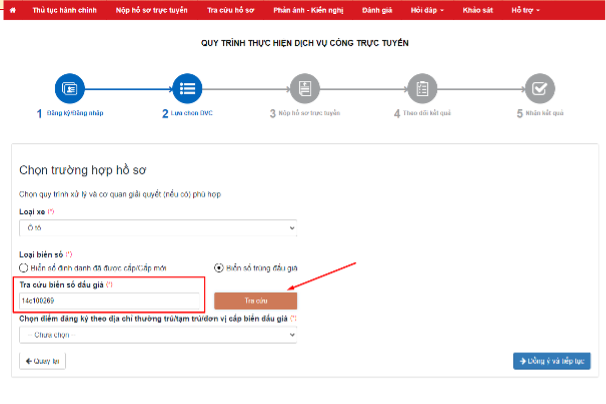
Task: Expand the 'Chưa chọn' registration location dropdown
Action: click(158, 335)
